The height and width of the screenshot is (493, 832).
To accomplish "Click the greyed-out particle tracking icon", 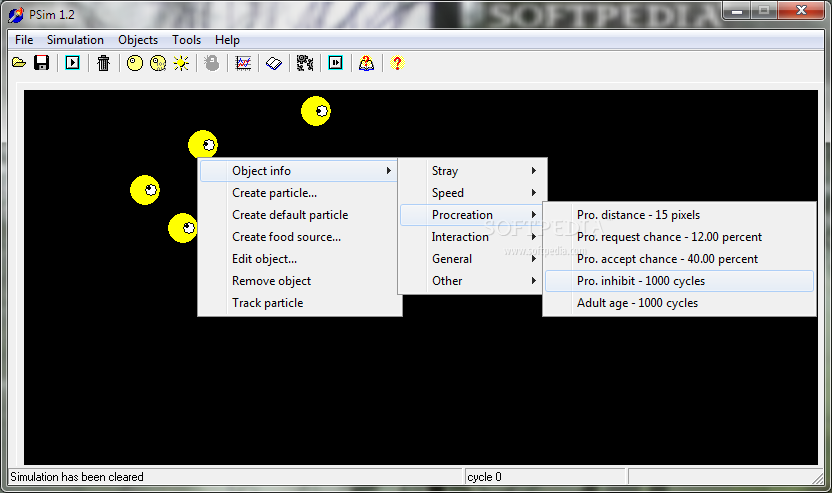I will [212, 63].
